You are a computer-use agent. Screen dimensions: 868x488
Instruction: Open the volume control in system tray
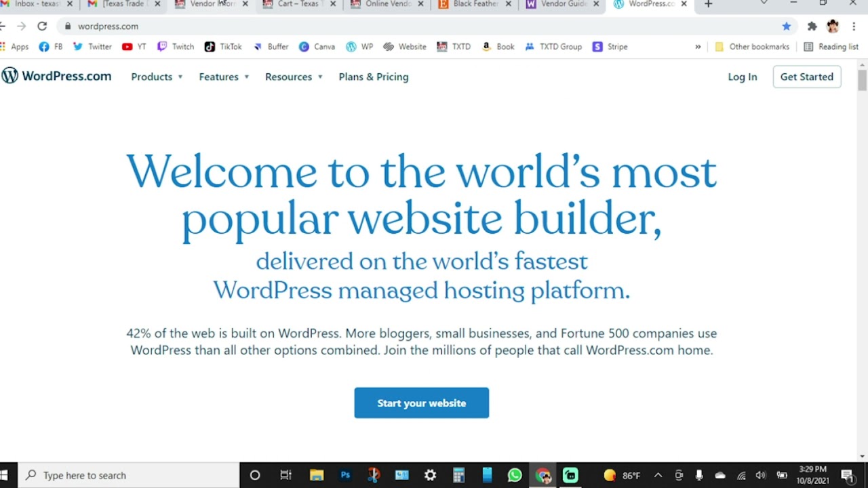pyautogui.click(x=761, y=475)
